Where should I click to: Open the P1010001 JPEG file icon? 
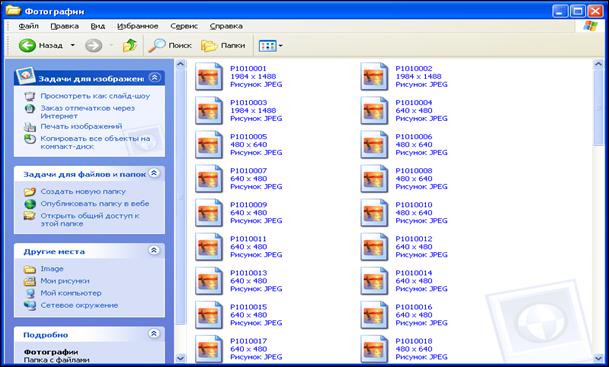point(209,77)
